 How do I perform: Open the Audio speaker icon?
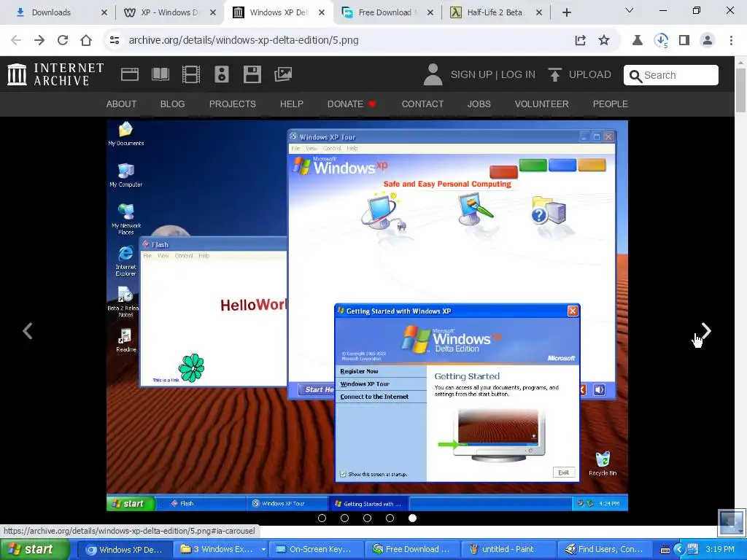pos(222,74)
